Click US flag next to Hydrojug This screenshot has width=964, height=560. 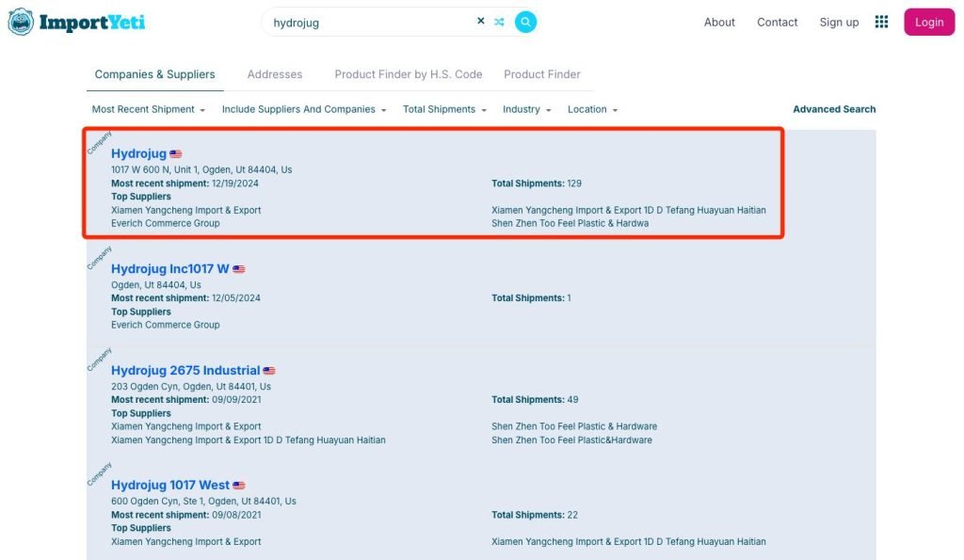(x=176, y=154)
